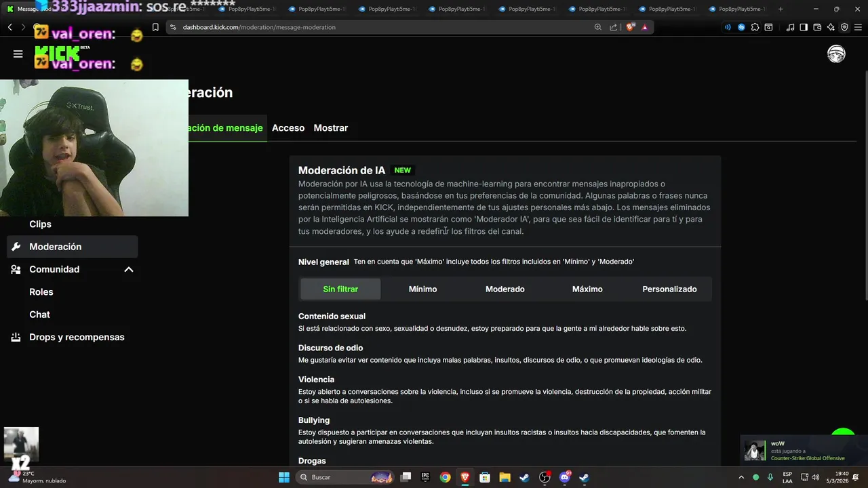Open Brave Rewards triangle icon
Screen dimensions: 868x488
[645, 27]
